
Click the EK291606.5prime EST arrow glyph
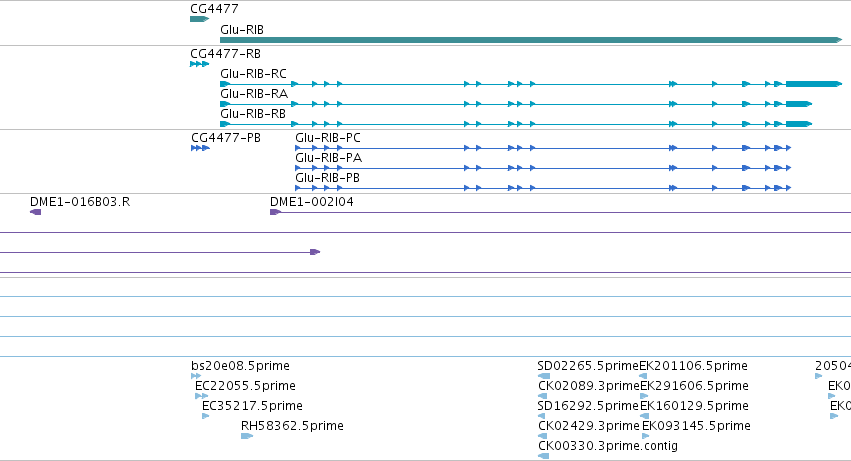(644, 396)
